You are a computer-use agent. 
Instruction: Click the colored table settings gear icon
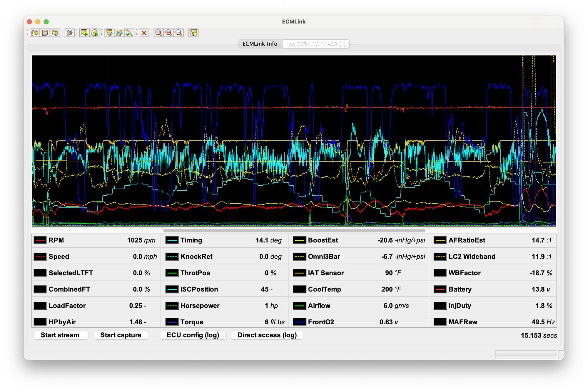pyautogui.click(x=119, y=33)
